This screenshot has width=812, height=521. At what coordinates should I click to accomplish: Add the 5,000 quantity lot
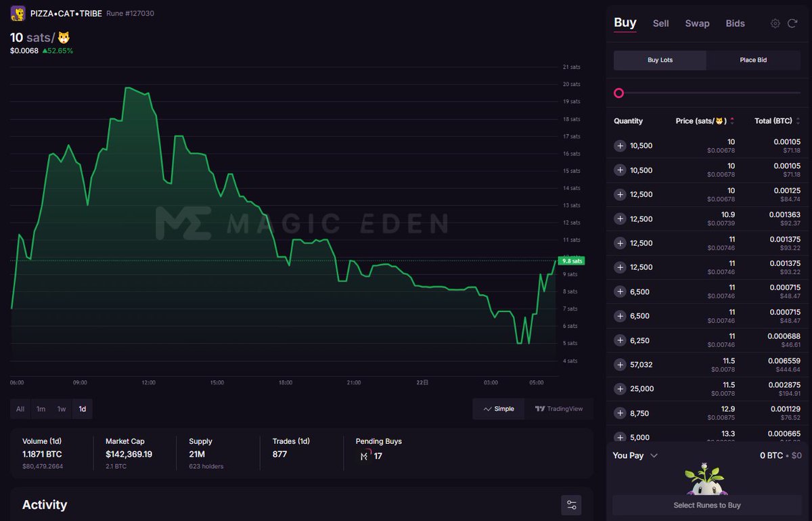[x=620, y=437]
